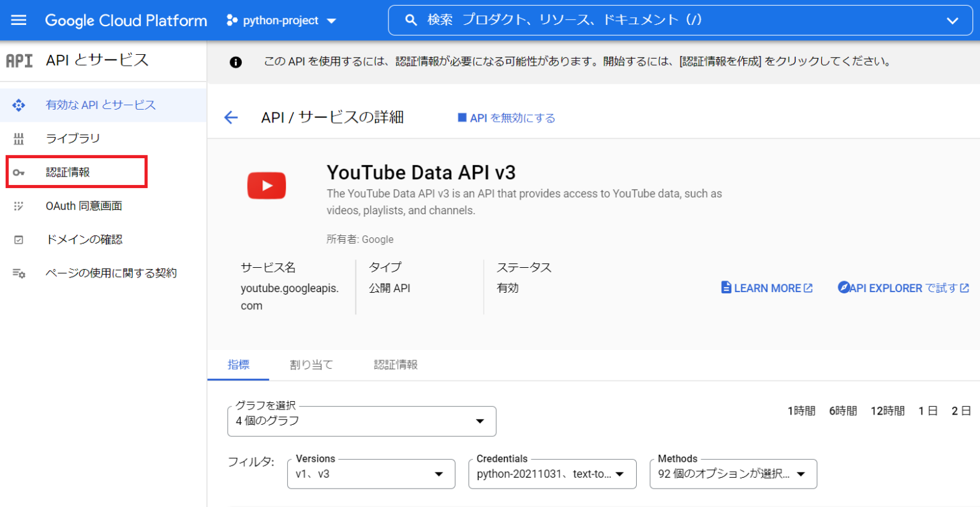Select the 1時間 time range option
Screen dimensions: 980x507
click(x=801, y=411)
